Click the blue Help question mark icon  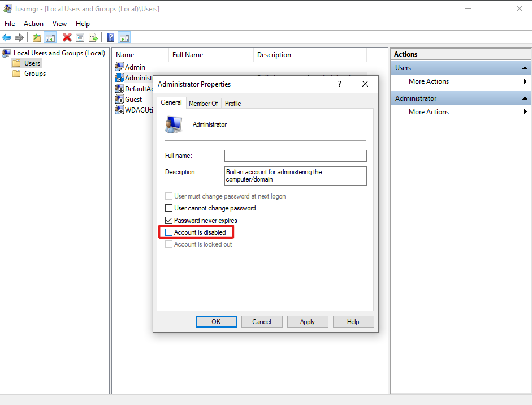110,37
